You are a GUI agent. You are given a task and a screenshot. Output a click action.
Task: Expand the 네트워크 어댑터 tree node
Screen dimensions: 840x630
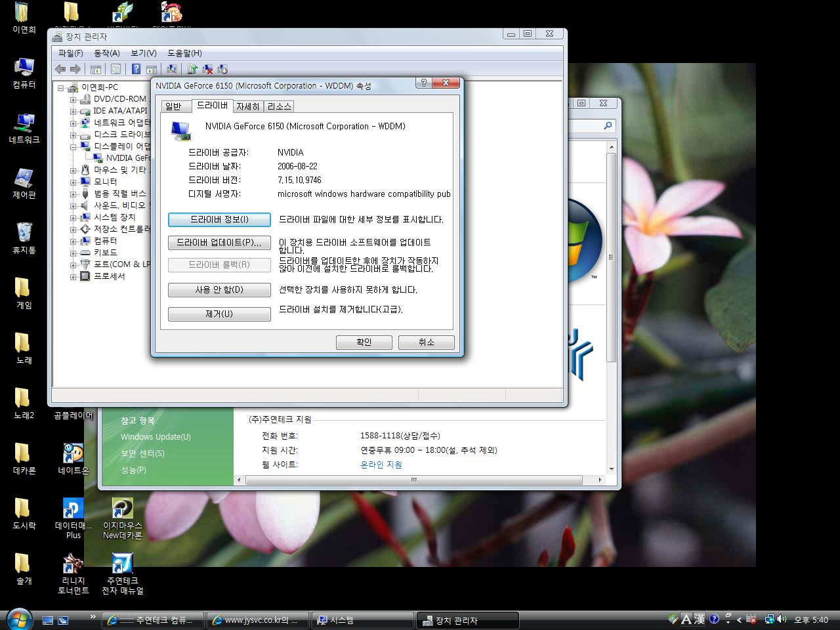pos(73,123)
